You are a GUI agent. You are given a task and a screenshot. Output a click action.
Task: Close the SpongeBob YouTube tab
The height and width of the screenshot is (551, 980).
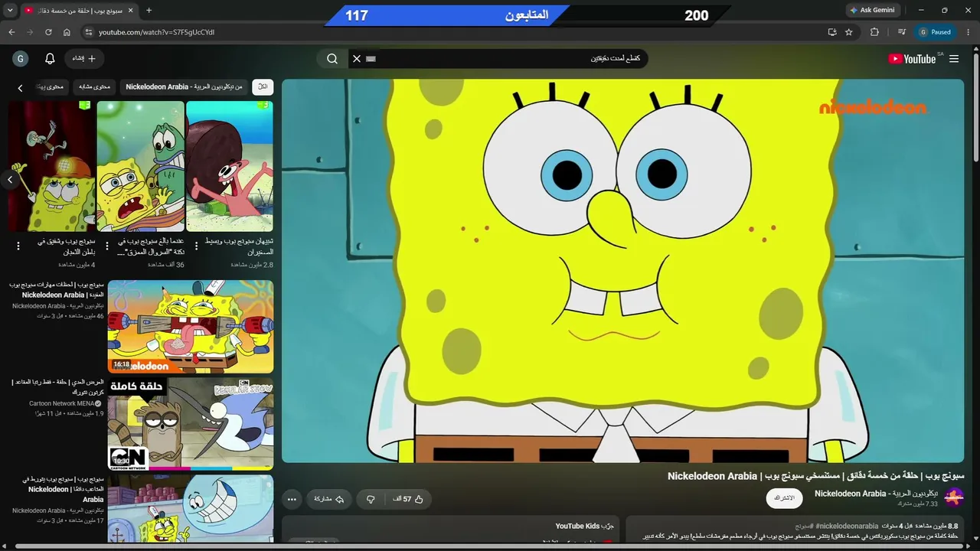[x=130, y=10]
